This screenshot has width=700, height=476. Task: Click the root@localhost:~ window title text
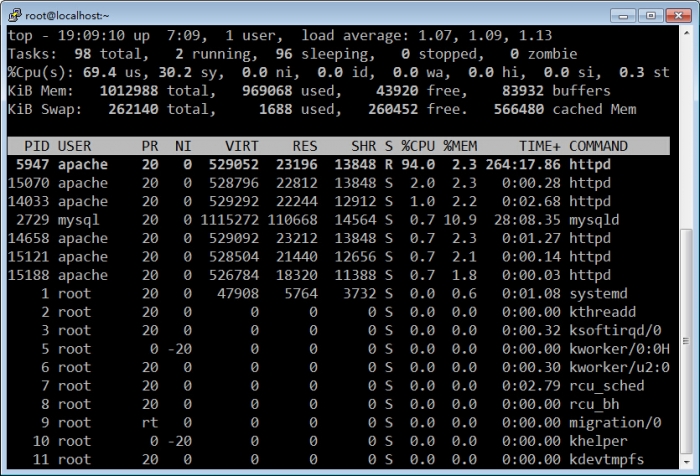tap(67, 16)
